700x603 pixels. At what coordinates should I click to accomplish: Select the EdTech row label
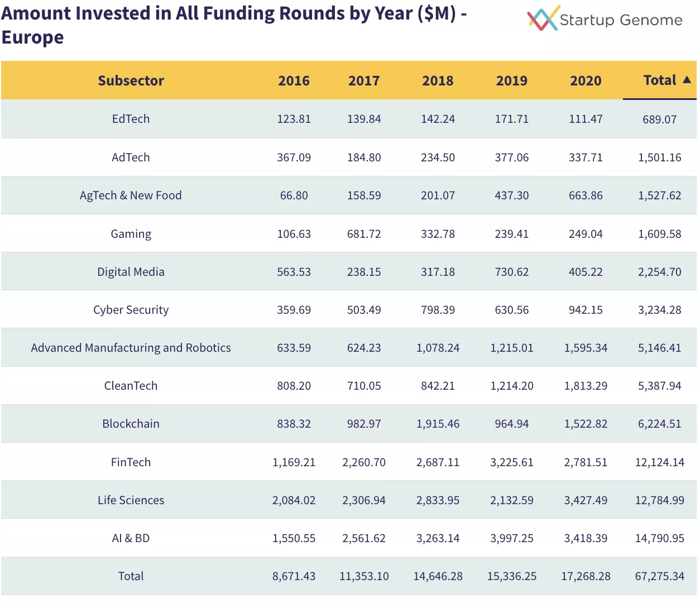tap(131, 119)
